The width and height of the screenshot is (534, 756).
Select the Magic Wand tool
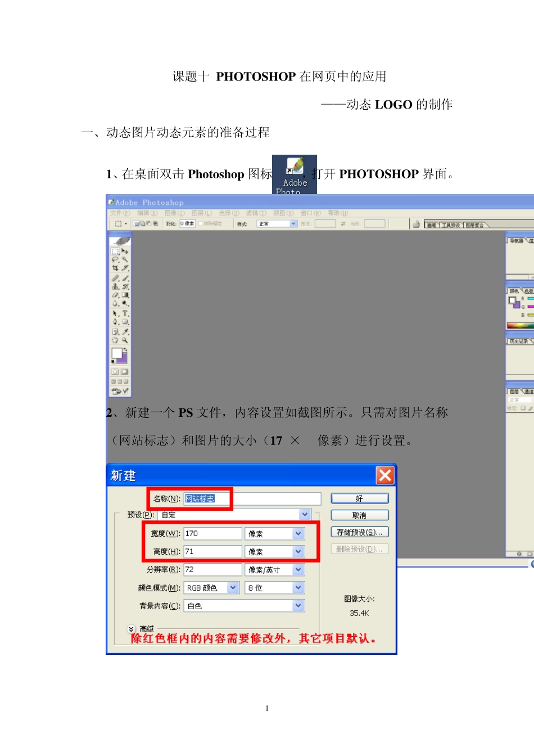pyautogui.click(x=125, y=259)
